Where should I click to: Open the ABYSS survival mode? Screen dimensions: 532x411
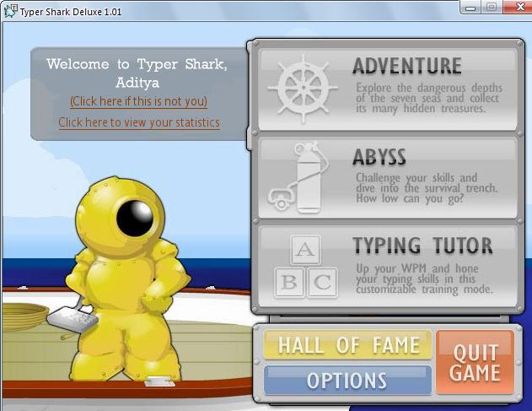(388, 178)
